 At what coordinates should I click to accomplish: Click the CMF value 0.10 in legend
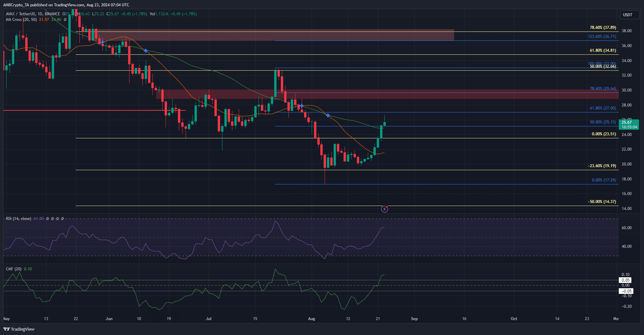(x=28, y=269)
